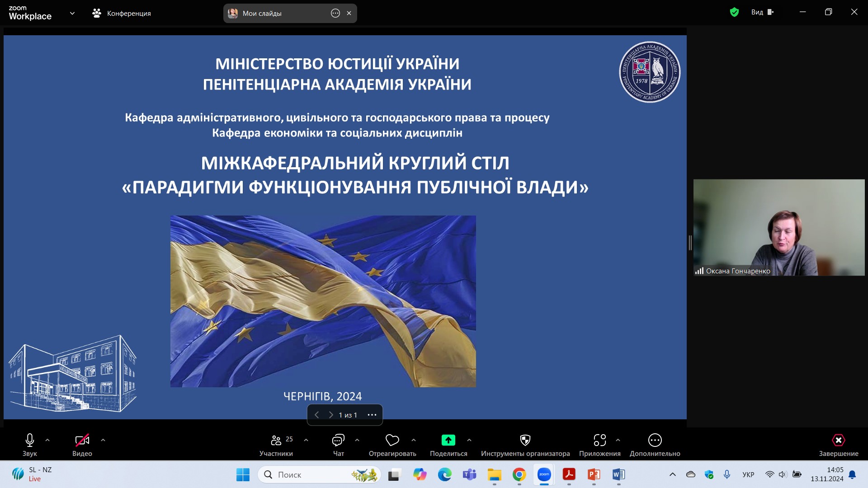868x488 pixels.
Task: Toggle Windows taskbar microphone indicator
Action: [727, 474]
